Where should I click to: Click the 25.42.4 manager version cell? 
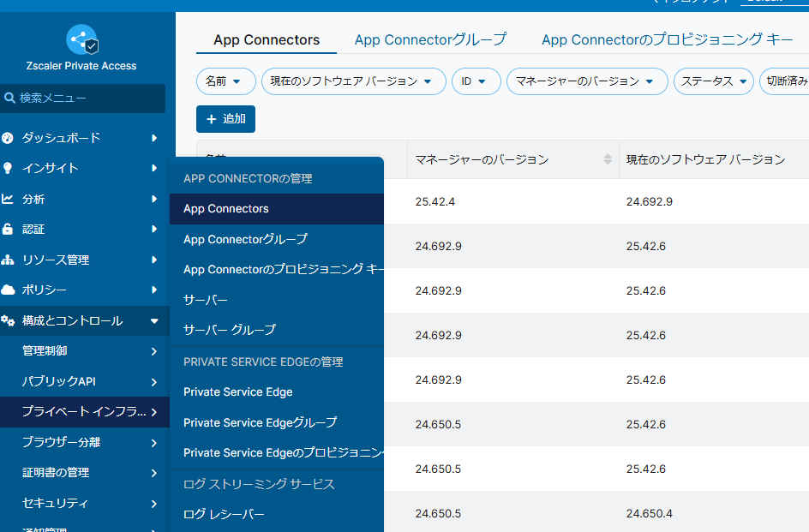point(435,202)
